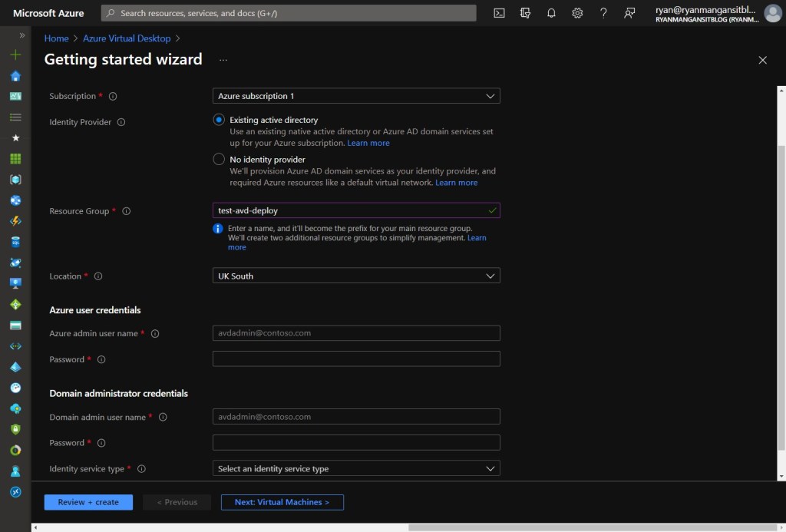Screen dimensions: 786x532
Task: Click the Home breadcrumb link
Action: click(x=57, y=38)
